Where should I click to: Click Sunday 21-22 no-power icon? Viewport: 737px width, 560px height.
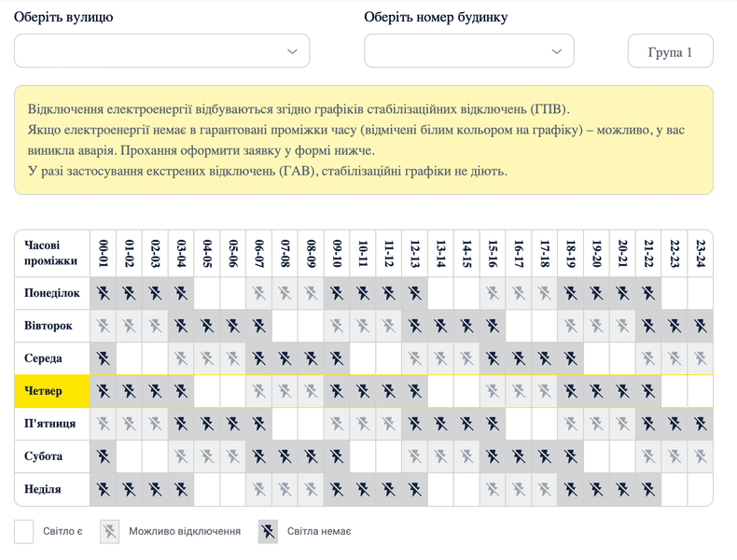tap(648, 489)
